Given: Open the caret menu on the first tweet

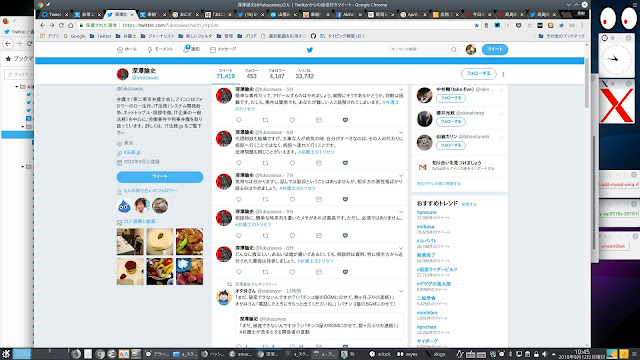Looking at the screenshot, I should (401, 89).
